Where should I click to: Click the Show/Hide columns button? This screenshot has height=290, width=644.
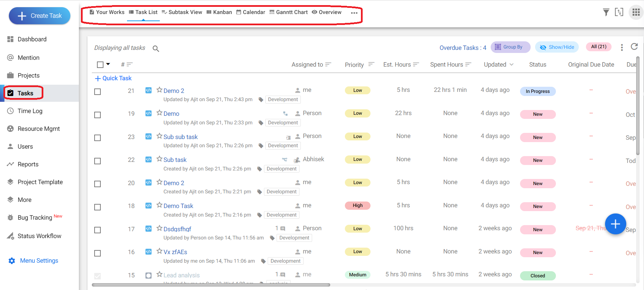click(557, 47)
